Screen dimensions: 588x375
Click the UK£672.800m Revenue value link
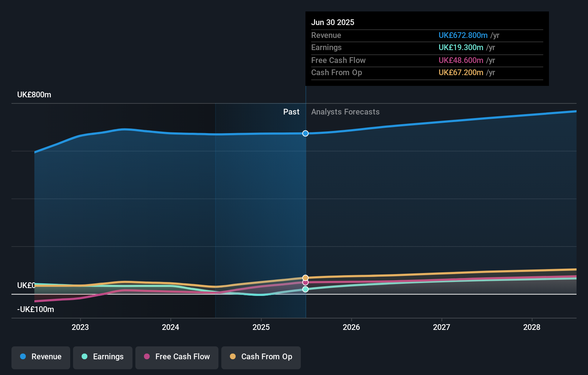463,35
